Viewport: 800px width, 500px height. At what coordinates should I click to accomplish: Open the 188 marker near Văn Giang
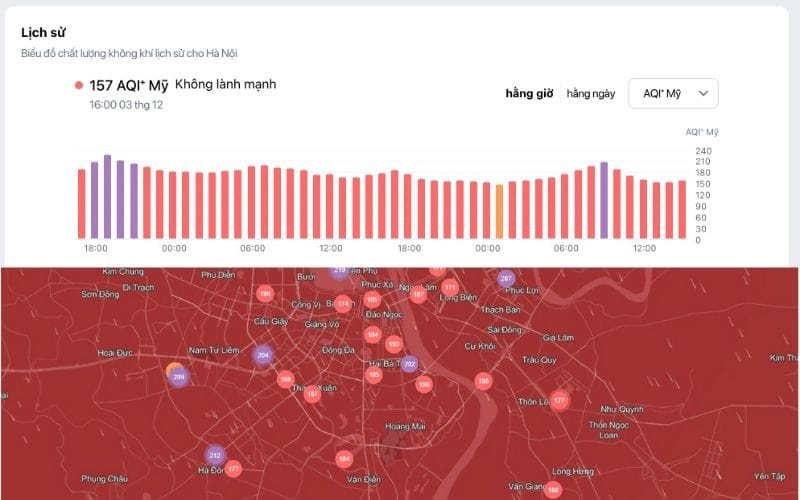point(553,490)
